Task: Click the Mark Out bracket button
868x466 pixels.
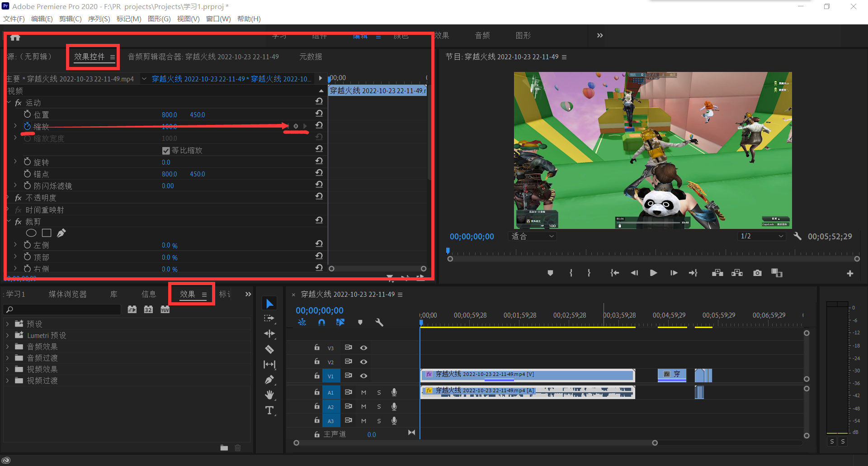Action: [x=589, y=273]
